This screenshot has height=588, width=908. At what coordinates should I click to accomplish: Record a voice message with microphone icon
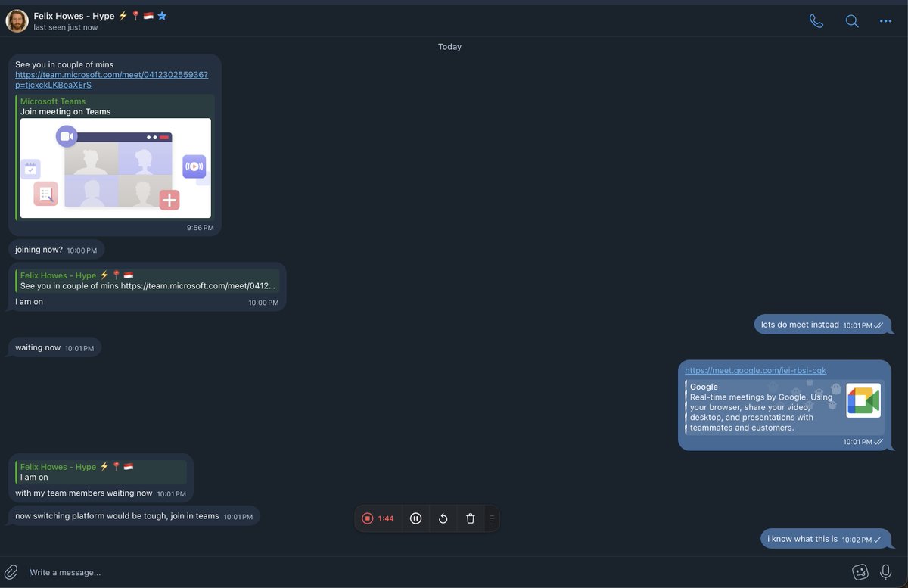pos(885,572)
